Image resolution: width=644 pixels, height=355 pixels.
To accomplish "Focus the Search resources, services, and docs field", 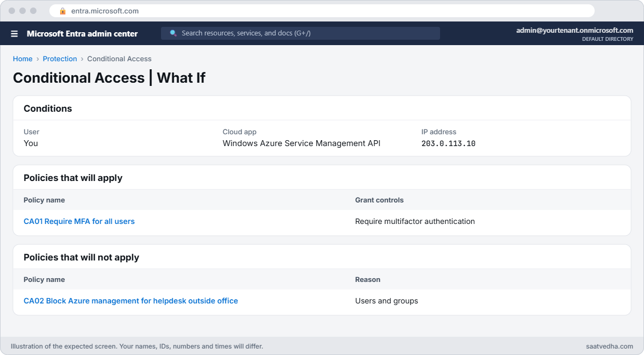I will click(301, 33).
